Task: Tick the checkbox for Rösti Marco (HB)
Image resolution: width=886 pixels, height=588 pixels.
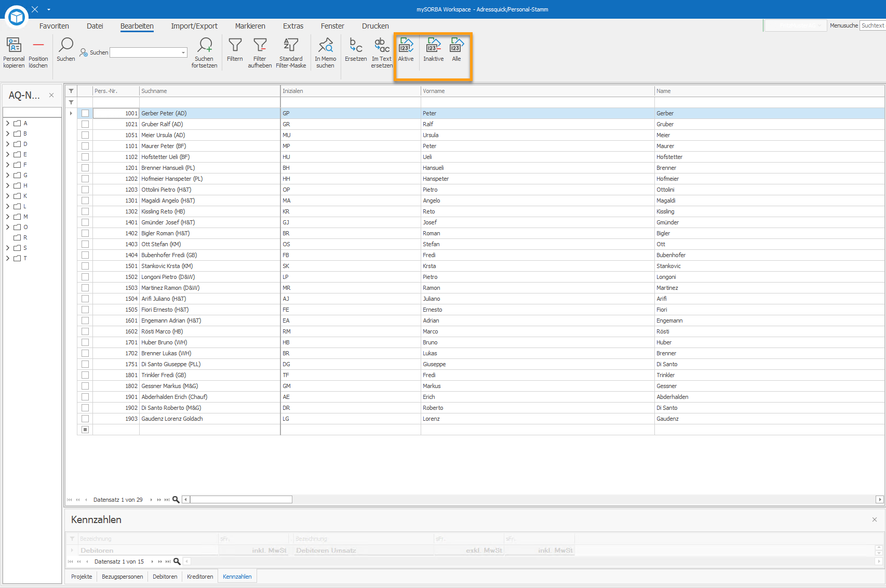Action: 85,331
